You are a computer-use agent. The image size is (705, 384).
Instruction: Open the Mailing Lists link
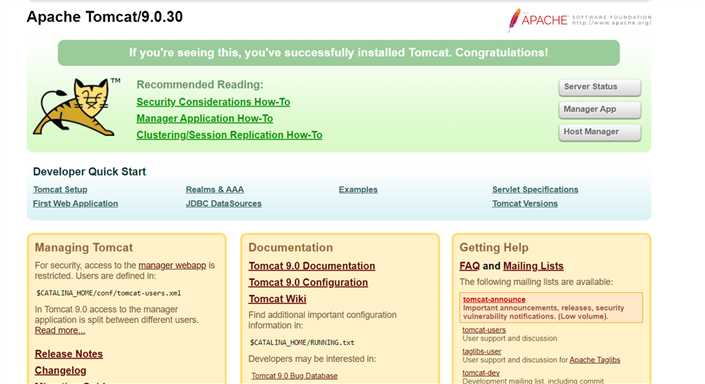[x=533, y=266]
